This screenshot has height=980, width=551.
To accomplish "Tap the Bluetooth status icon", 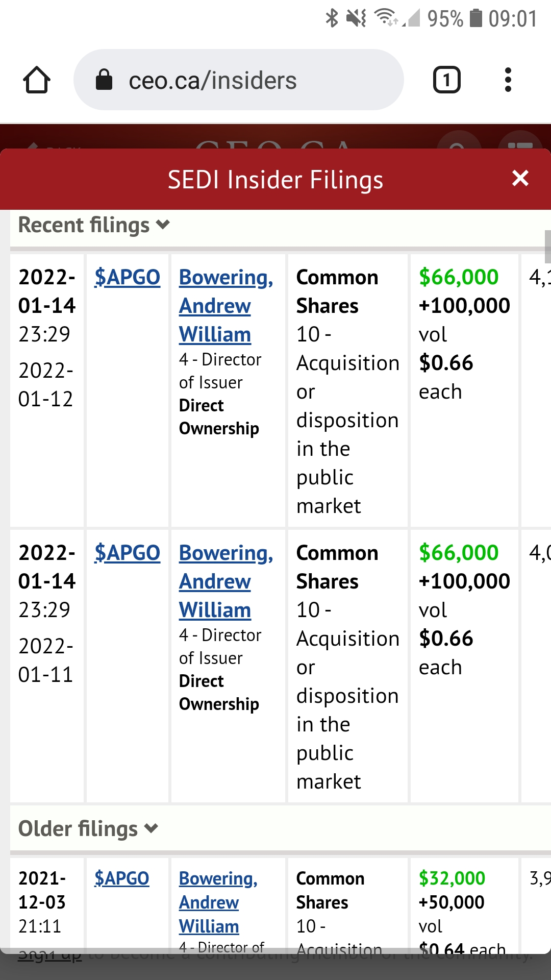I will pos(332,18).
